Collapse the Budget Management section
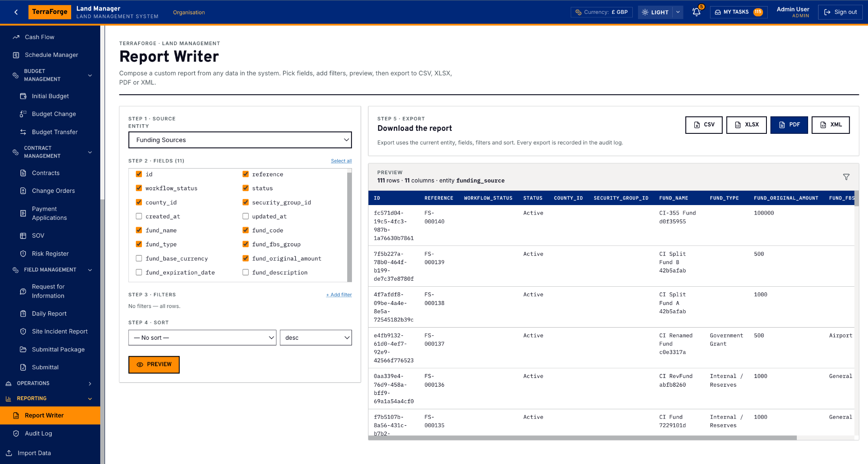868x464 pixels. click(90, 75)
